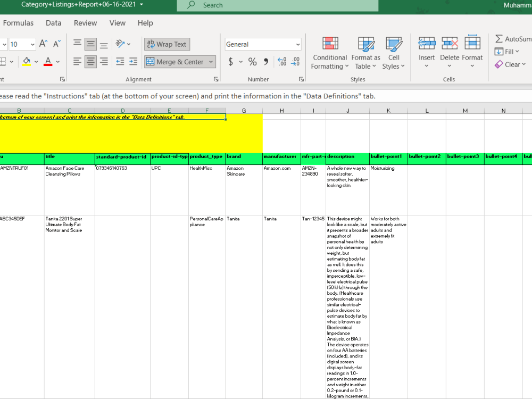Expand the accounting format dropdown arrow
Screen dimensions: 532x399
[x=241, y=62]
